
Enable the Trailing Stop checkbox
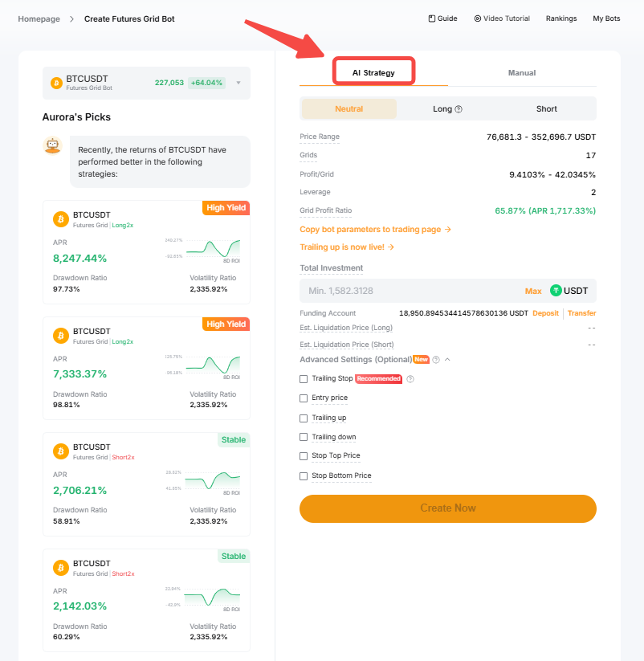[x=304, y=379]
